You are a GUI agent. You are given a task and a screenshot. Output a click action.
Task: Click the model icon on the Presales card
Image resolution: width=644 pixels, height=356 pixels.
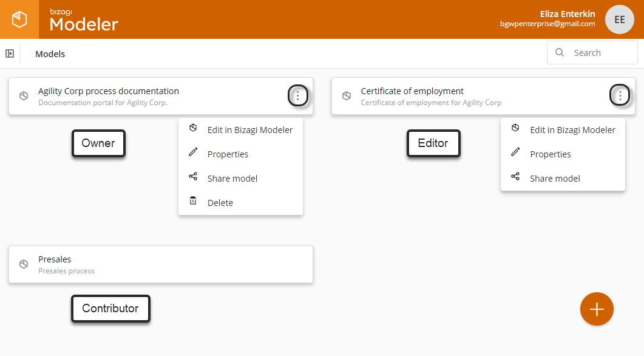pos(24,264)
